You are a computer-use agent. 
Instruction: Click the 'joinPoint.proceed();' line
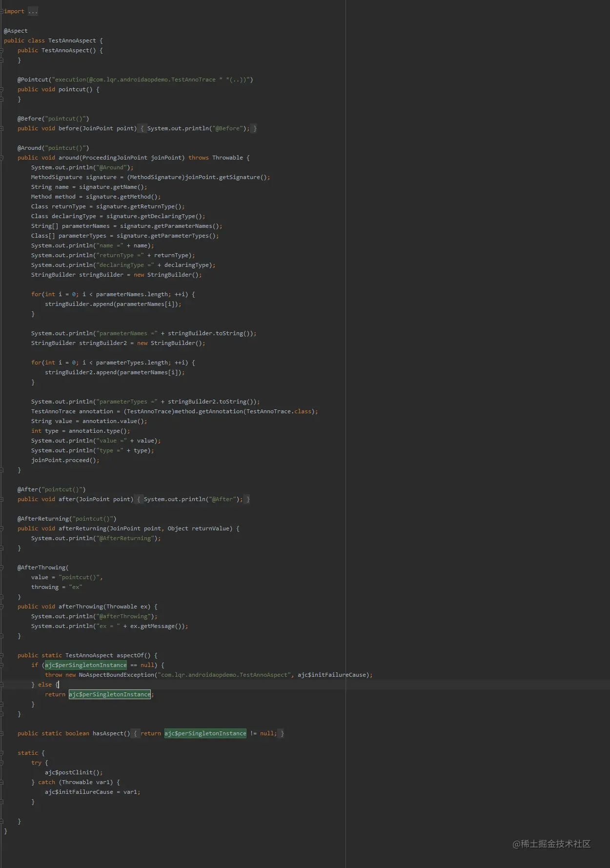coord(65,460)
